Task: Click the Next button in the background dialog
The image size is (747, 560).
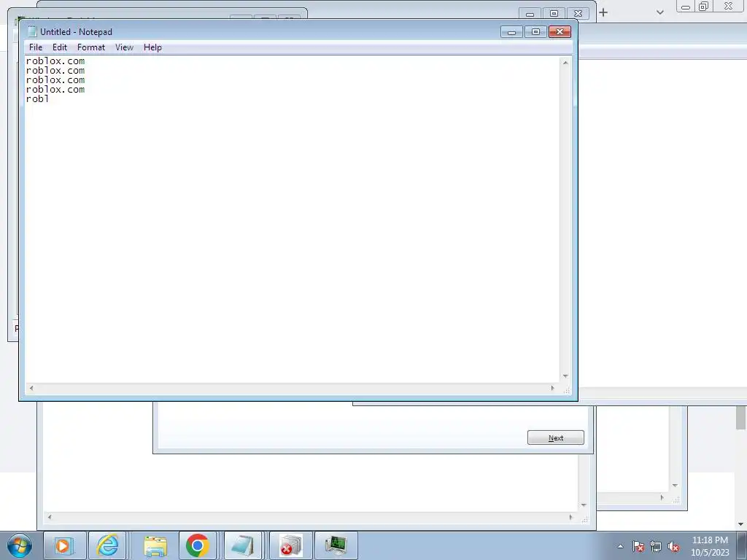Action: 555,437
